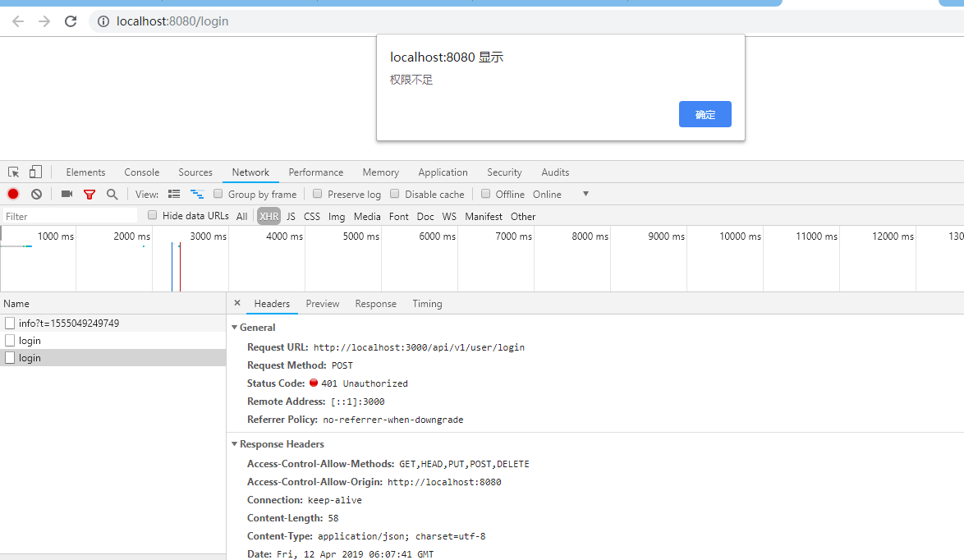964x560 pixels.
Task: Toggle the device toolbar icon
Action: [35, 172]
